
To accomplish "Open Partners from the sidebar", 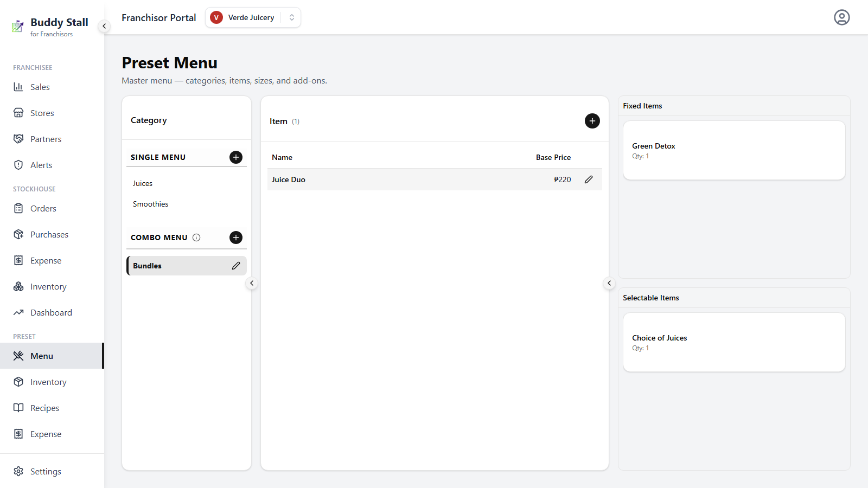I will pos(52,139).
